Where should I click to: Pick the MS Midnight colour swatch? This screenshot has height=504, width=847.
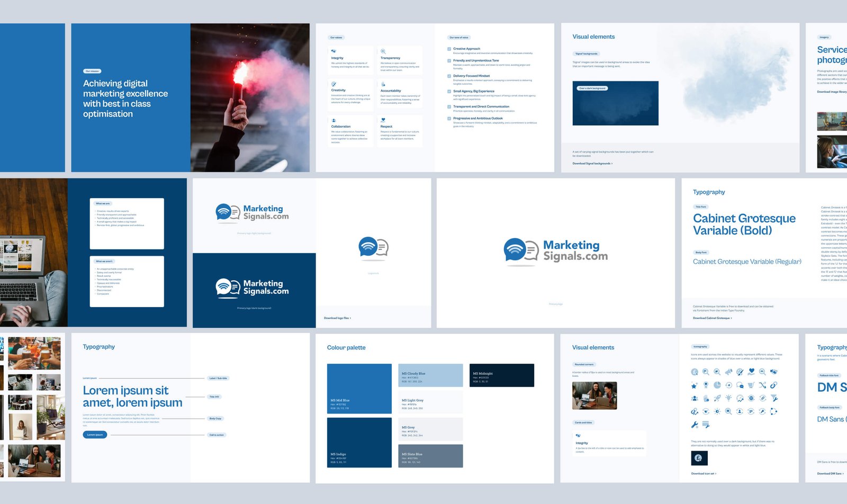point(502,375)
